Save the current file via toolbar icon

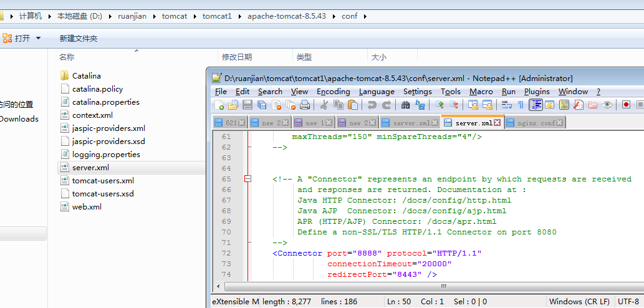[x=248, y=105]
